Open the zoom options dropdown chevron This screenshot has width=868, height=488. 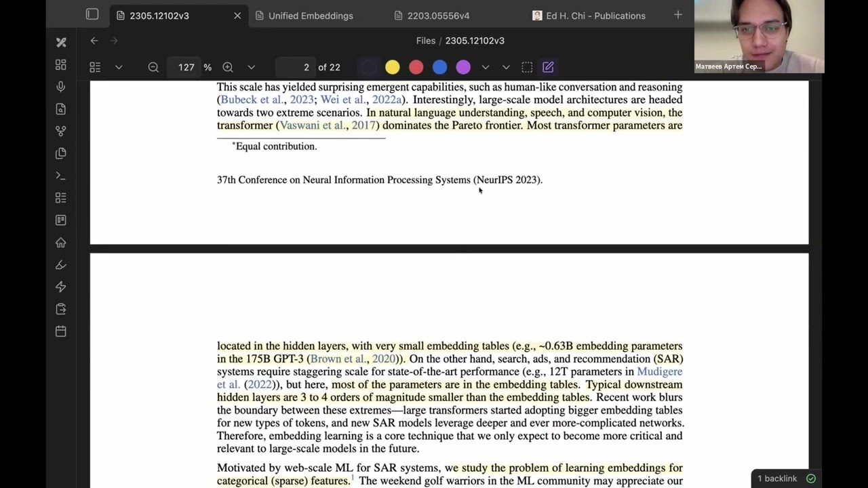point(251,67)
